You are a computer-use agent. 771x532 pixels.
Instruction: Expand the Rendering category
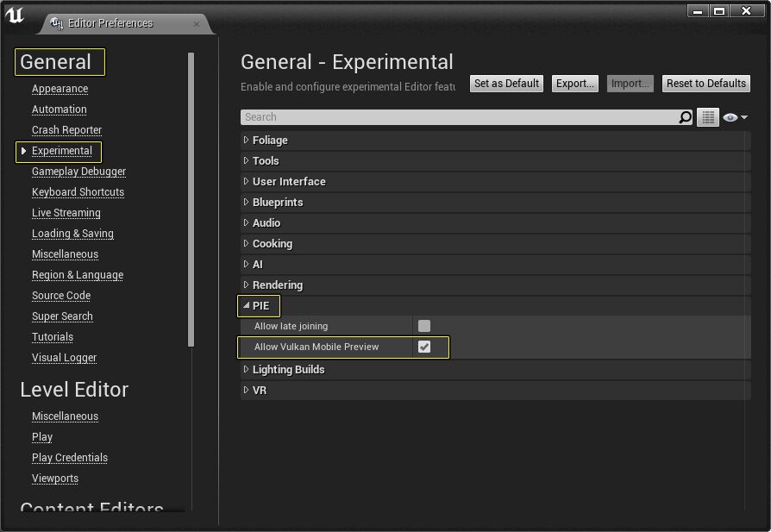point(247,285)
